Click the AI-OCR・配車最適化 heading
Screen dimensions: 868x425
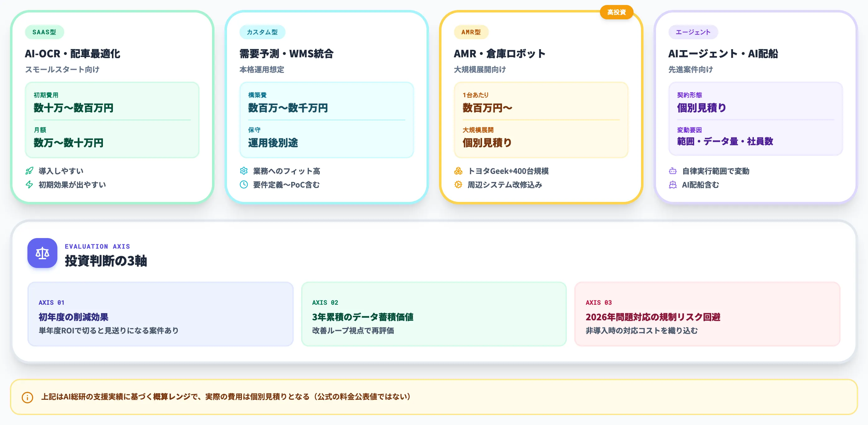(x=72, y=54)
